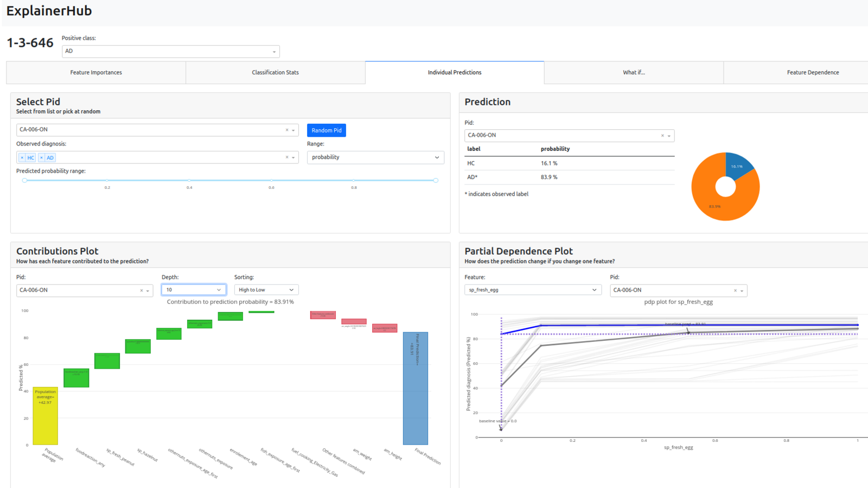Remove the AD observed diagnosis tag
This screenshot has width=868, height=488.
[41, 158]
